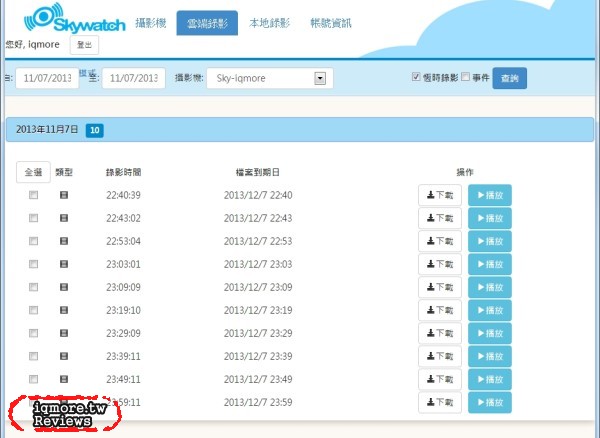The image size is (600, 438).
Task: Check the box for recording 23:19:10
Action: 34,310
